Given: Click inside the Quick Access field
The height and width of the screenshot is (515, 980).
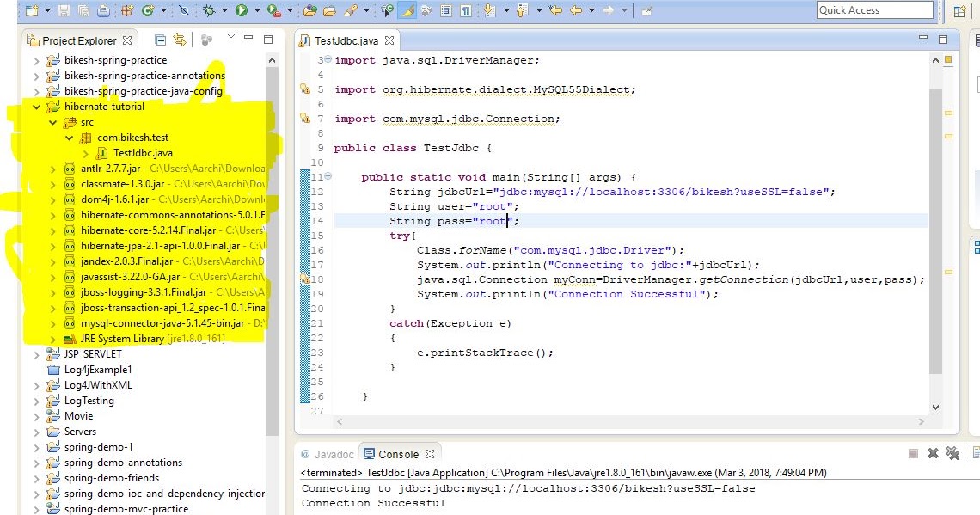Looking at the screenshot, I should click(874, 9).
